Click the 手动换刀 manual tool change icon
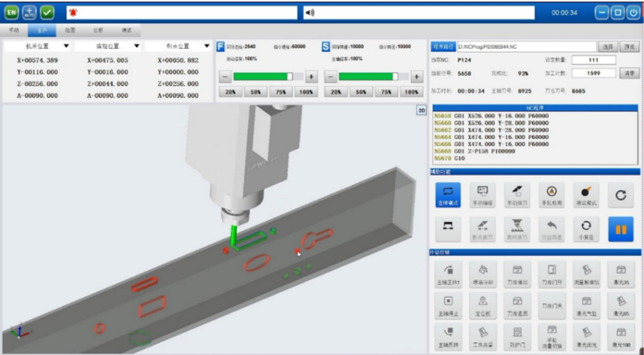Viewport: 644px width, 355px height. 517,194
